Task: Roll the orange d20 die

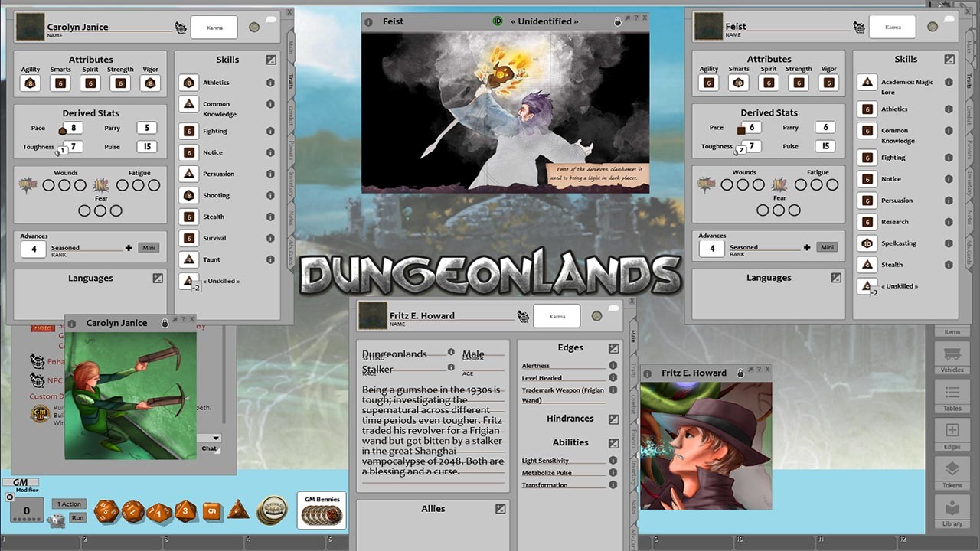Action: [106, 510]
